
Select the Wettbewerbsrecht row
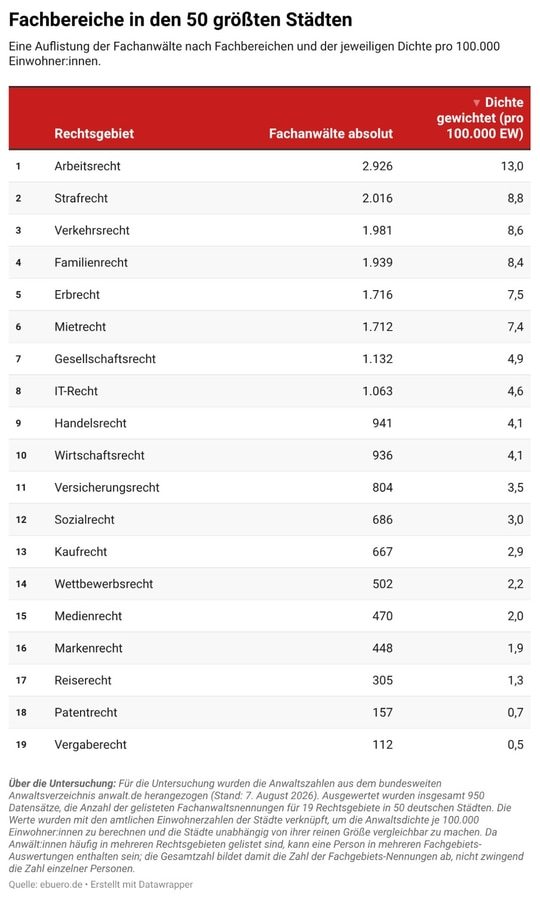click(269, 584)
